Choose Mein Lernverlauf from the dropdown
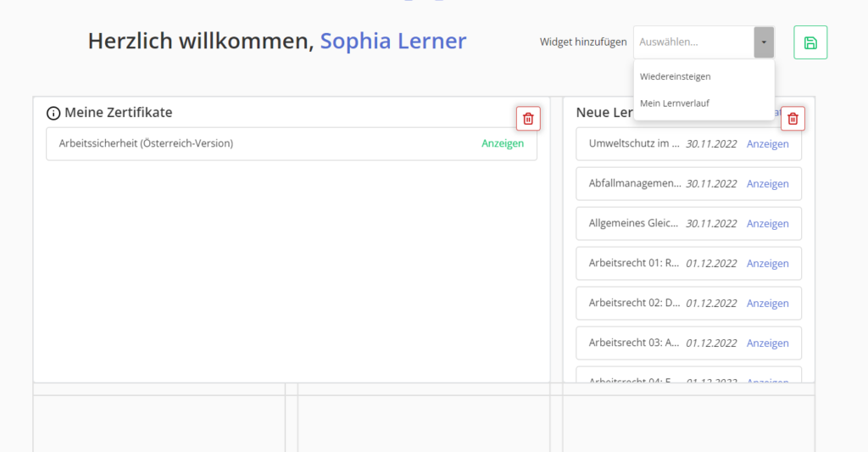The width and height of the screenshot is (868, 452). click(x=675, y=103)
